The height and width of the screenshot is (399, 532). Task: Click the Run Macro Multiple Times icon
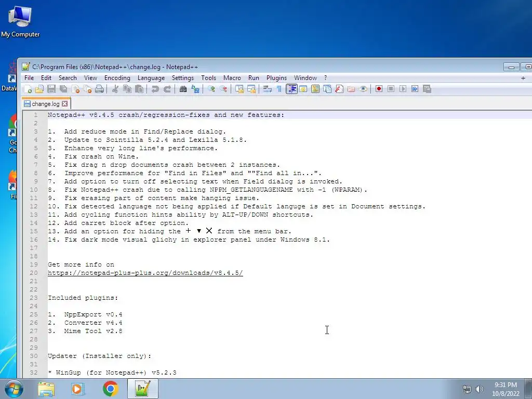tap(415, 89)
